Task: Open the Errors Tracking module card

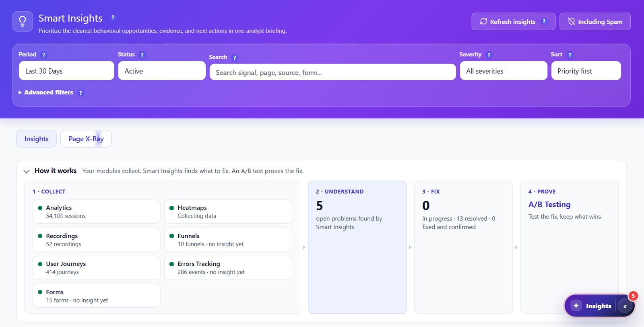Action: click(x=228, y=268)
